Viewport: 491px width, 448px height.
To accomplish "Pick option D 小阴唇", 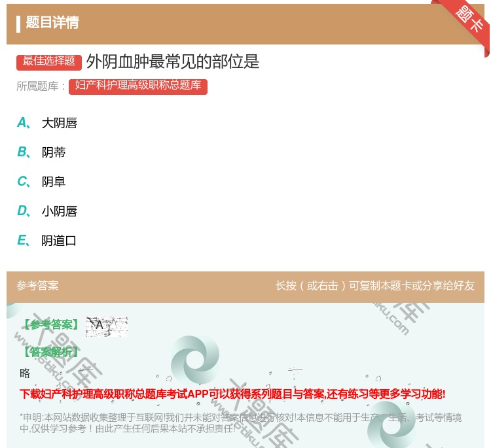I will pyautogui.click(x=47, y=211).
